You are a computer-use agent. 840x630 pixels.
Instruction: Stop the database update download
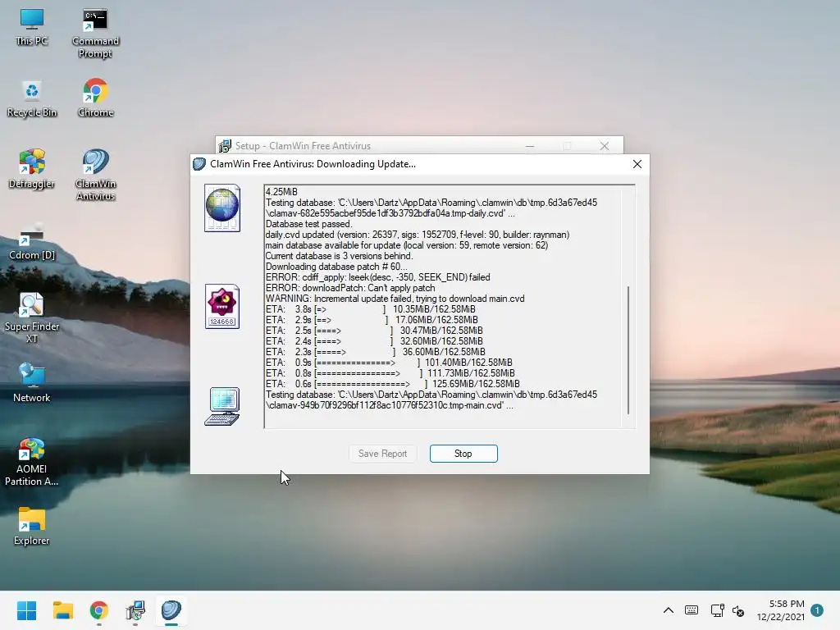click(463, 454)
